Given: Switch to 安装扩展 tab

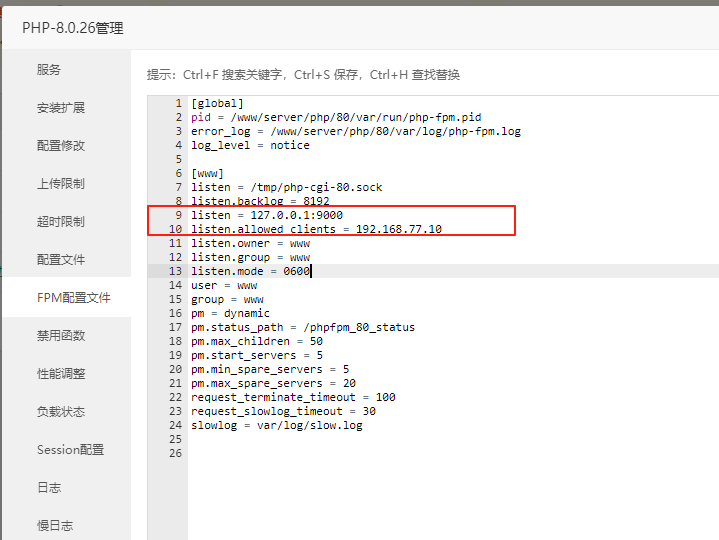Looking at the screenshot, I should point(61,107).
